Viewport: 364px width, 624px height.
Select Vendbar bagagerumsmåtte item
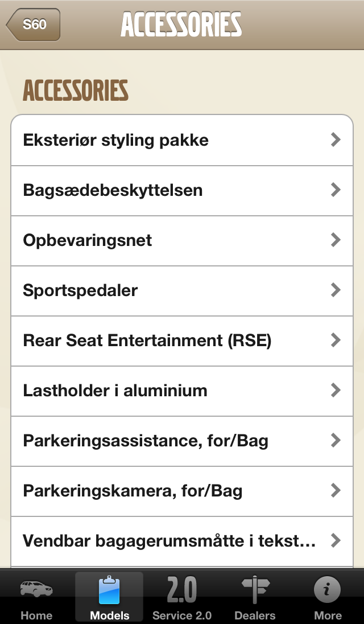coord(169,541)
